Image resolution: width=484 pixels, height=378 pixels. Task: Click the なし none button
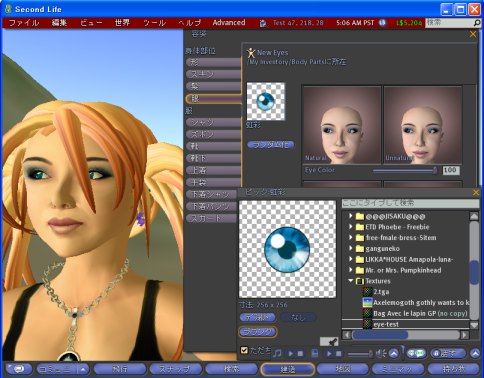coord(298,317)
